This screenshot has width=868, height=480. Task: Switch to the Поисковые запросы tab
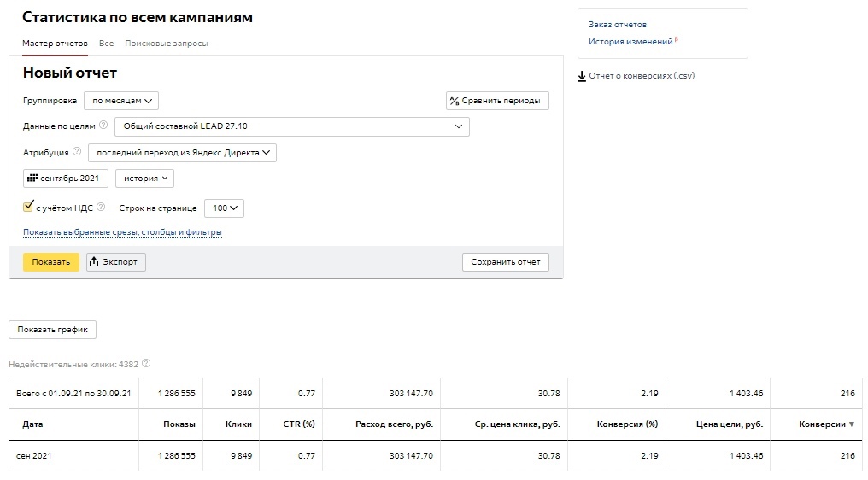pyautogui.click(x=166, y=43)
